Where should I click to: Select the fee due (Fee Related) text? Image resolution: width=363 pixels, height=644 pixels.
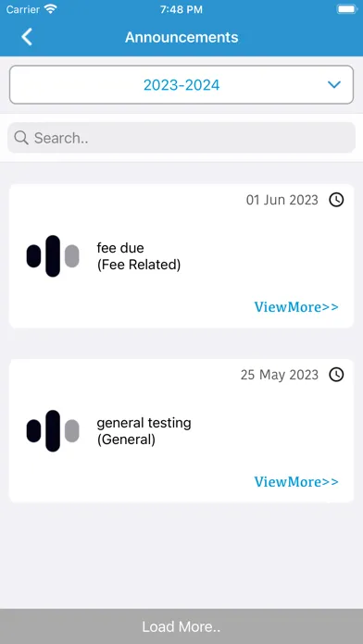(139, 256)
